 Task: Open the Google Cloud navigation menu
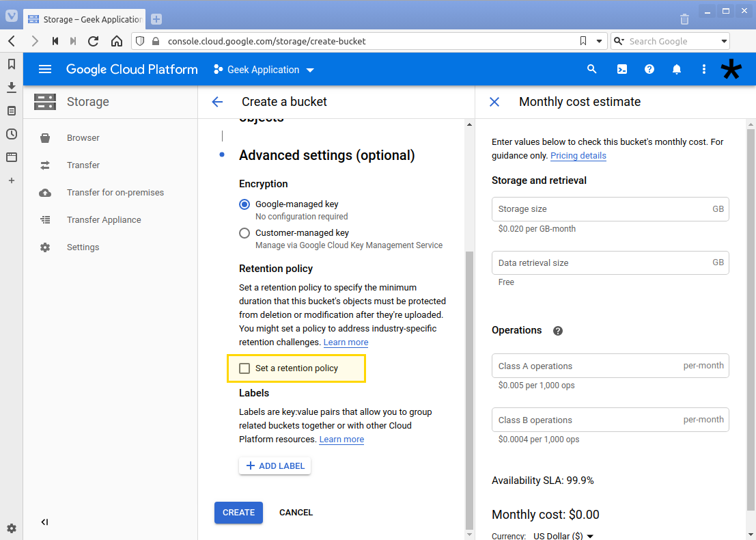tap(45, 68)
